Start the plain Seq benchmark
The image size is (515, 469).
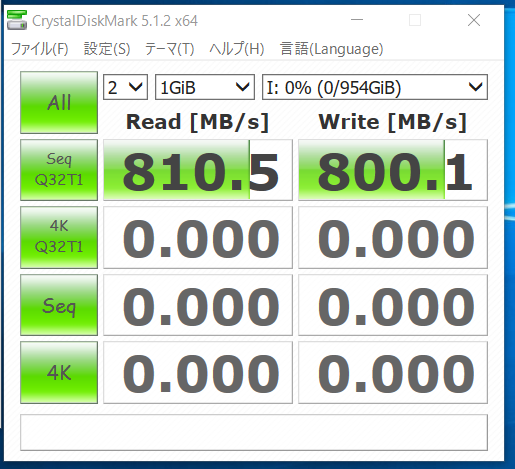point(59,305)
